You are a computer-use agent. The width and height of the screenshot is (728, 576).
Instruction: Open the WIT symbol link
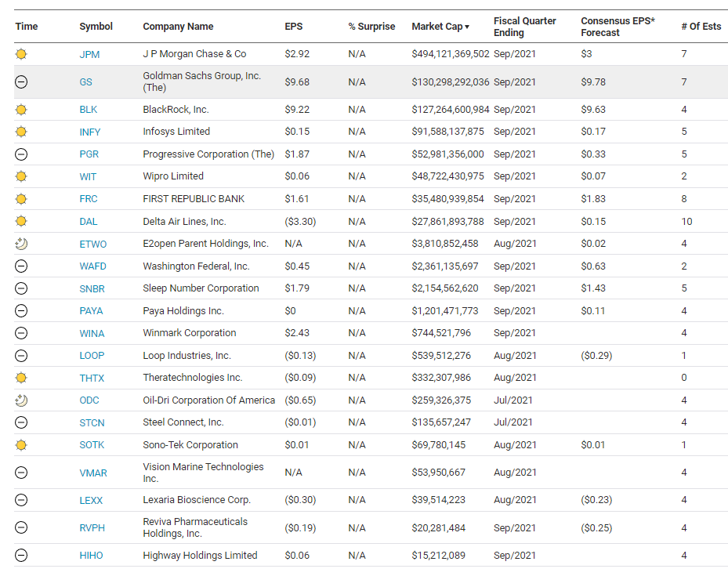click(x=88, y=176)
